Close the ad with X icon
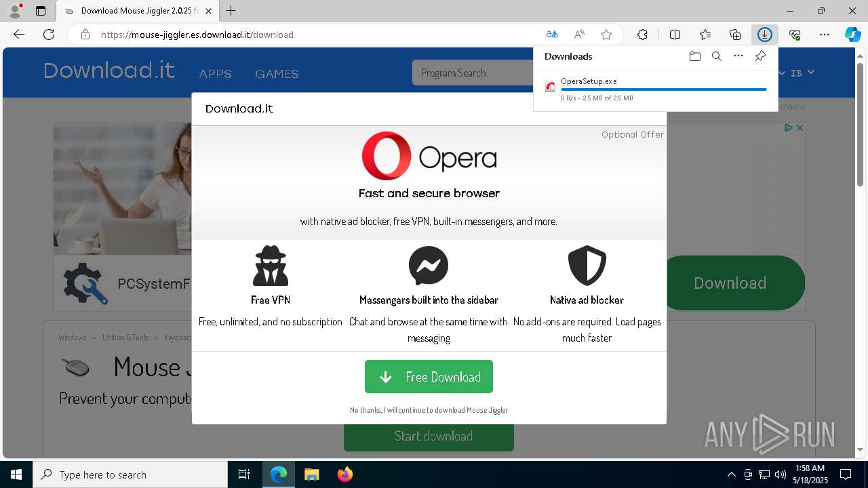The height and width of the screenshot is (488, 868). [800, 127]
